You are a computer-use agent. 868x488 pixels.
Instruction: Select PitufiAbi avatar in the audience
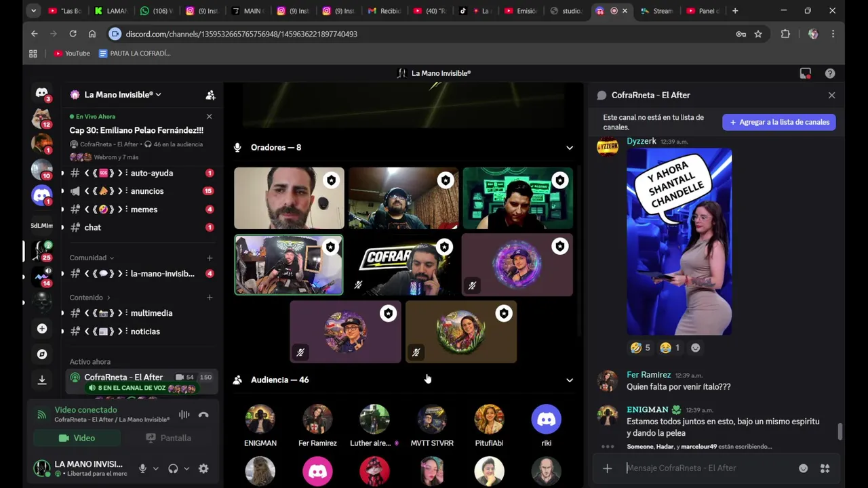[489, 420]
